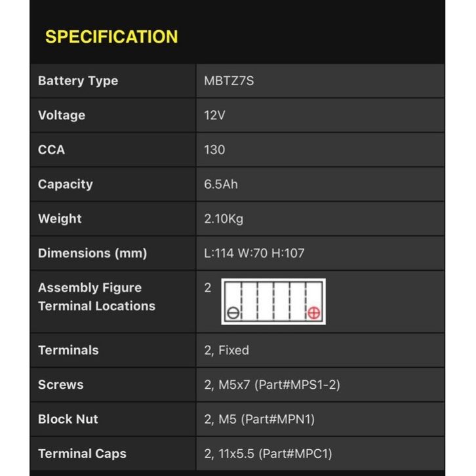This screenshot has width=476, height=476.
Task: Click the red positive terminal symbol
Action: point(313,313)
